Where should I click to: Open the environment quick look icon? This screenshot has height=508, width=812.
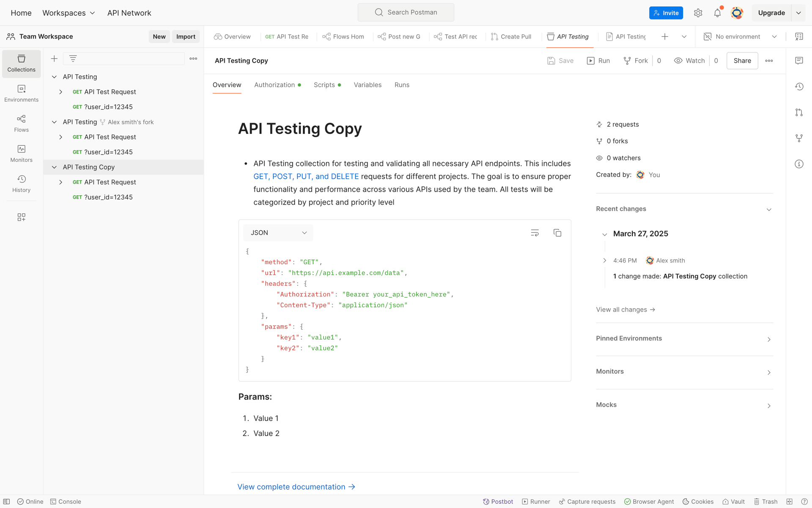(799, 37)
